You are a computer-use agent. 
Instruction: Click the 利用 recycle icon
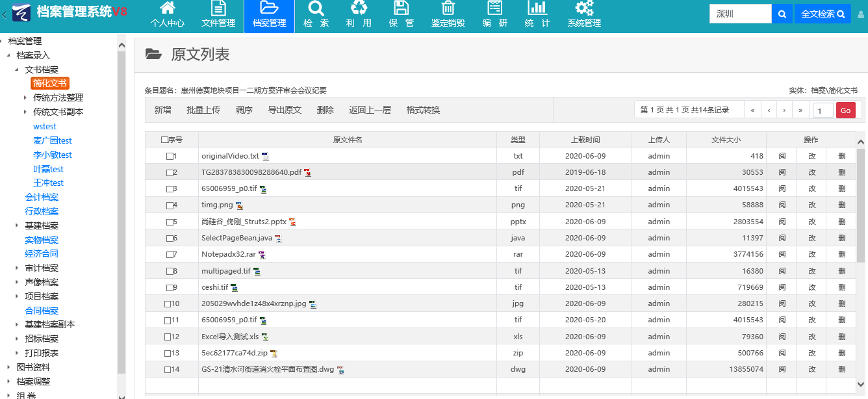click(359, 8)
